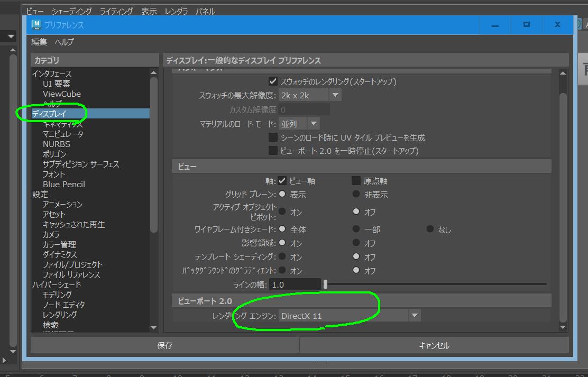588x377 pixels.
Task: Select the ディスプレイ category
Action: [90, 114]
